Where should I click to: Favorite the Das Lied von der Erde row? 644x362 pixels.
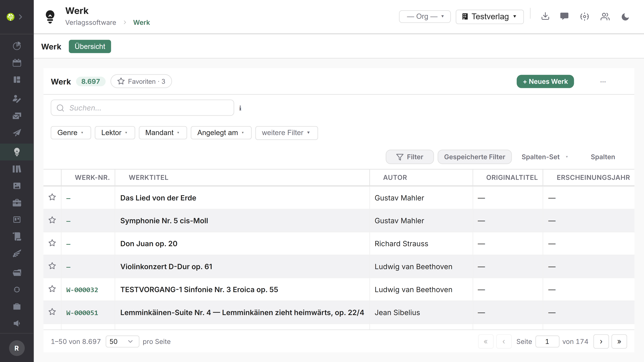tap(52, 197)
